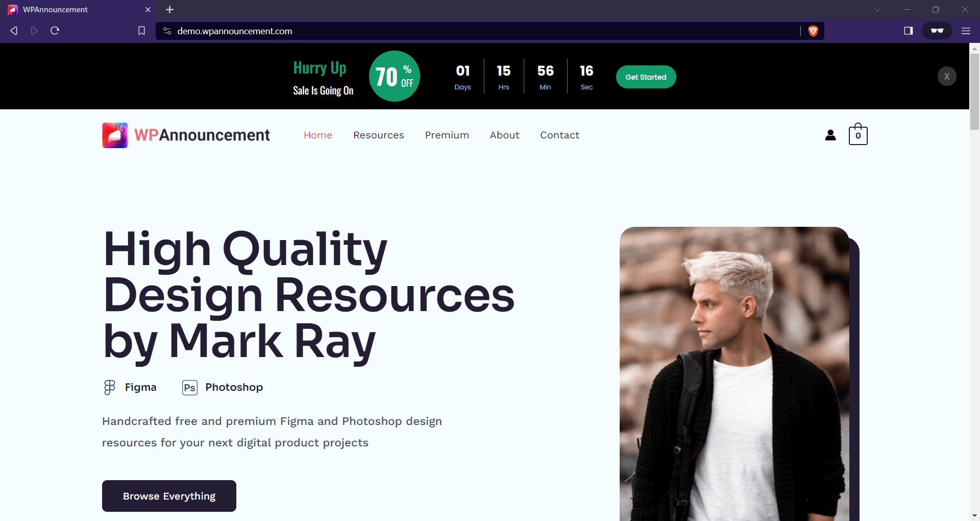Open the Resources menu item

pos(379,135)
